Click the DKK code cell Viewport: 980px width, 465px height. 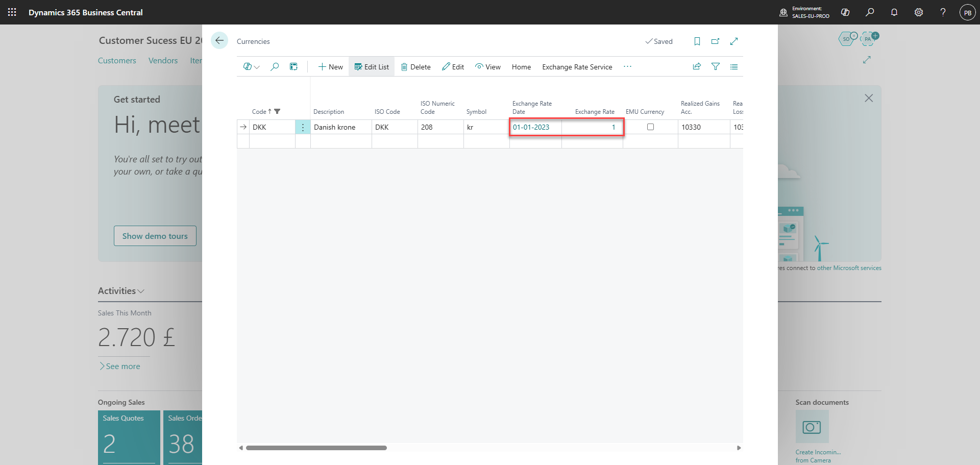point(272,127)
